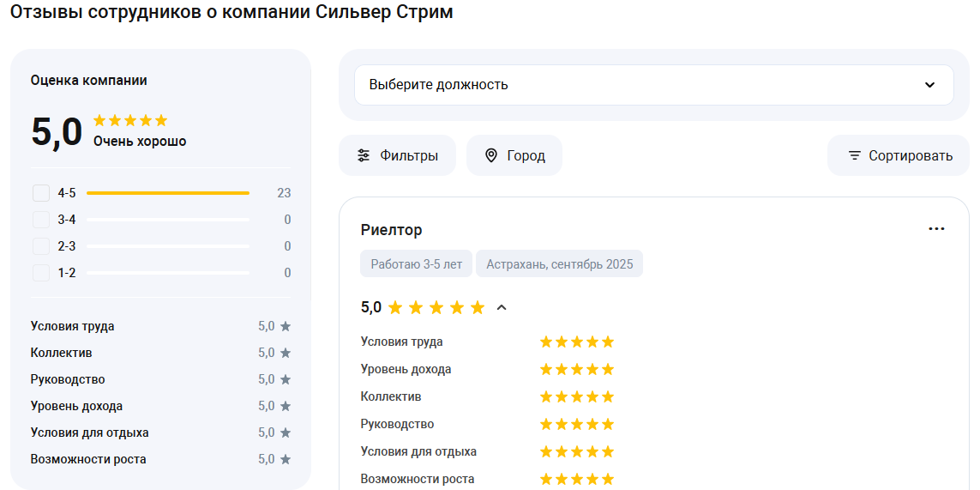
Task: Open the Сортировать sorting options
Action: pos(899,155)
